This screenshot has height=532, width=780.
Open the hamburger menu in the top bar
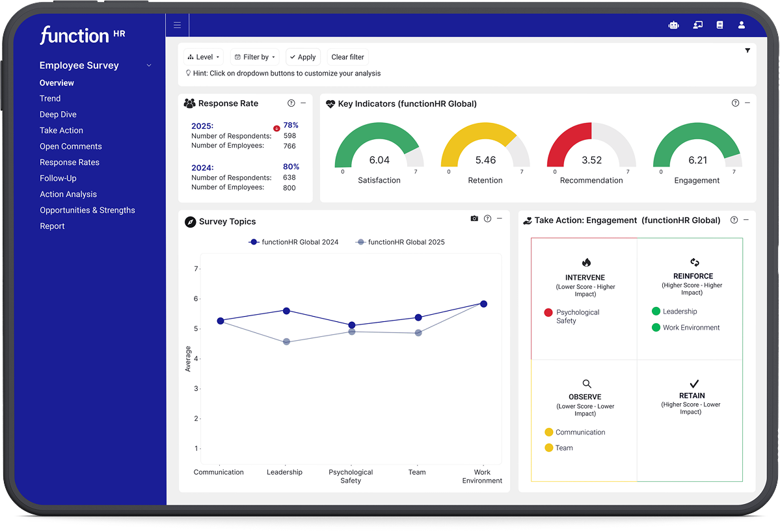[177, 25]
